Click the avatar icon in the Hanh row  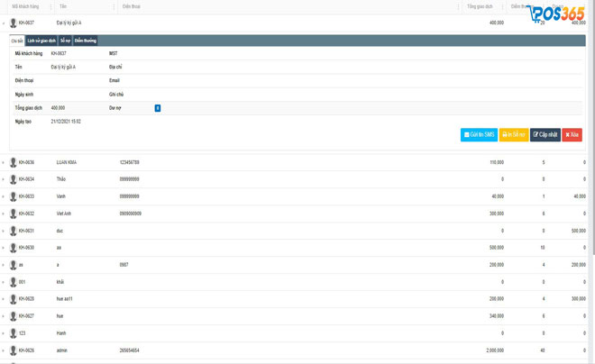[x=14, y=333]
